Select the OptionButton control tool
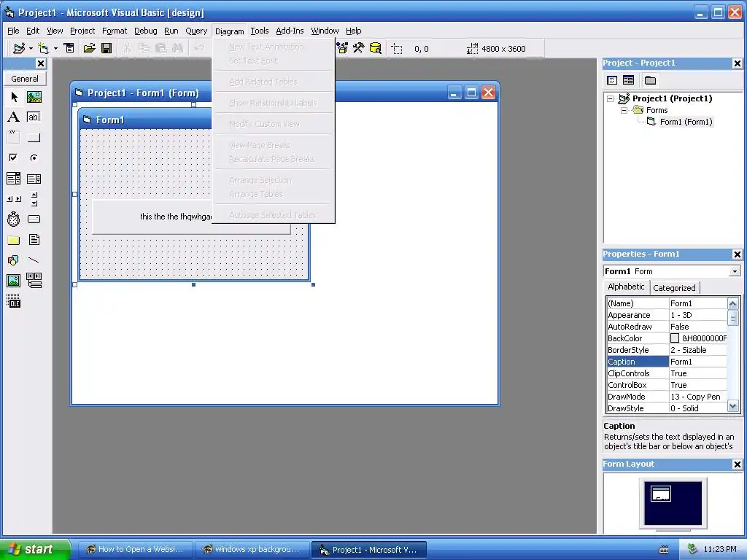 (34, 157)
